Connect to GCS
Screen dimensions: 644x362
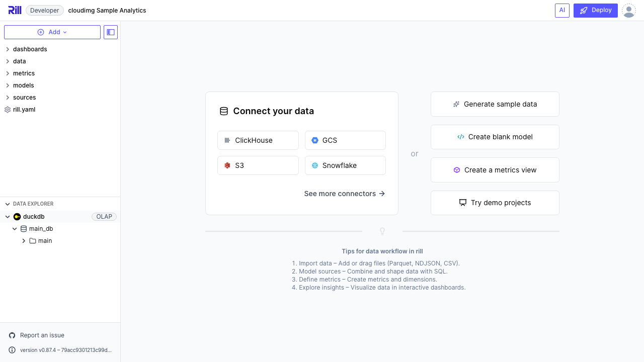point(345,140)
